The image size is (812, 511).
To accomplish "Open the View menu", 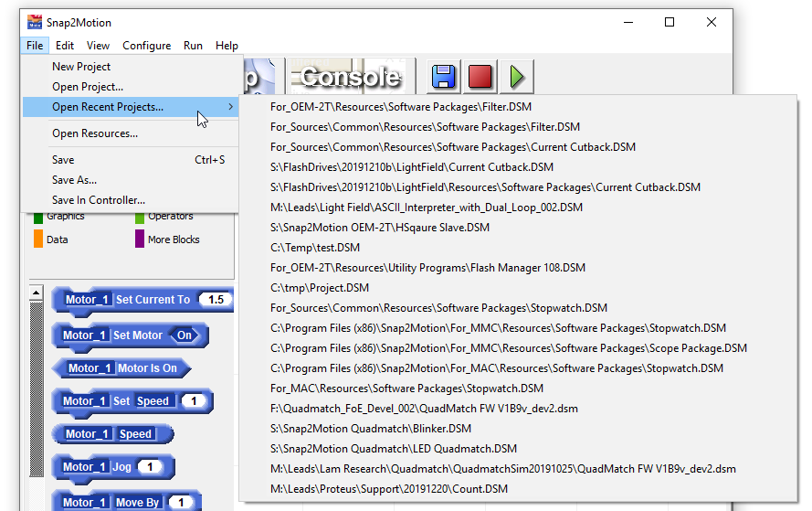I will click(98, 46).
